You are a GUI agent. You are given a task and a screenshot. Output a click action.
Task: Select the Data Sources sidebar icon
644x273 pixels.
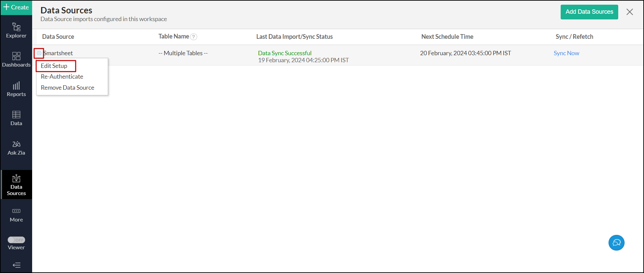pos(16,184)
